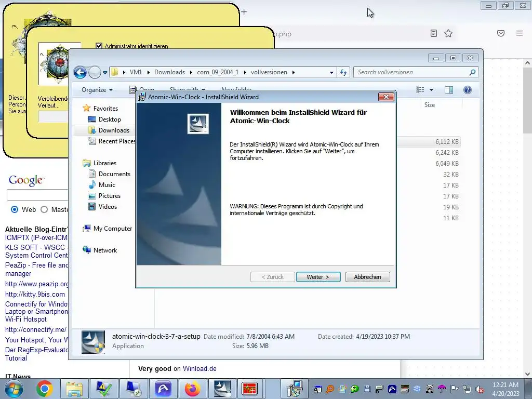This screenshot has height=399, width=532.
Task: Open Music library
Action: 107,185
